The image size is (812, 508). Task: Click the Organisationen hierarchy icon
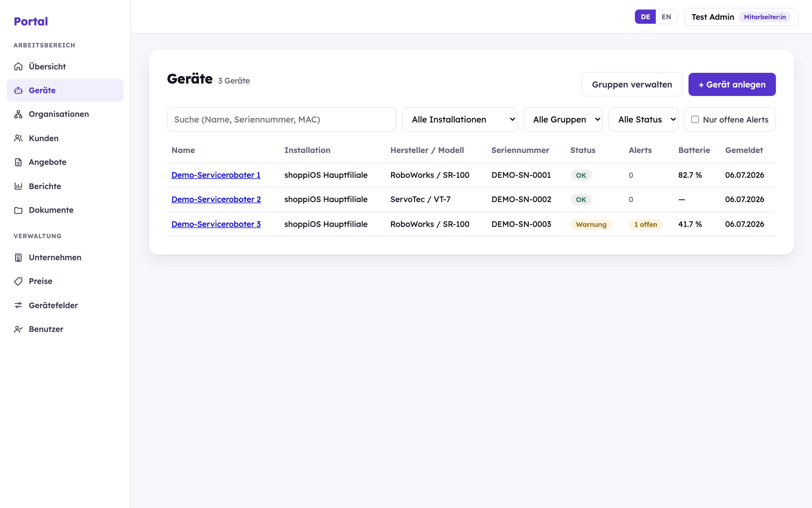tap(18, 114)
